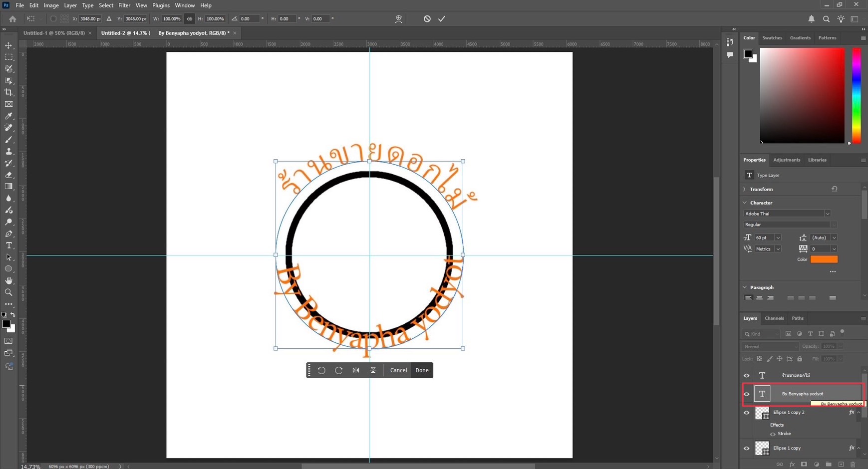The height and width of the screenshot is (469, 868).
Task: Click flip horizontal icon in floating bar
Action: [x=356, y=370]
